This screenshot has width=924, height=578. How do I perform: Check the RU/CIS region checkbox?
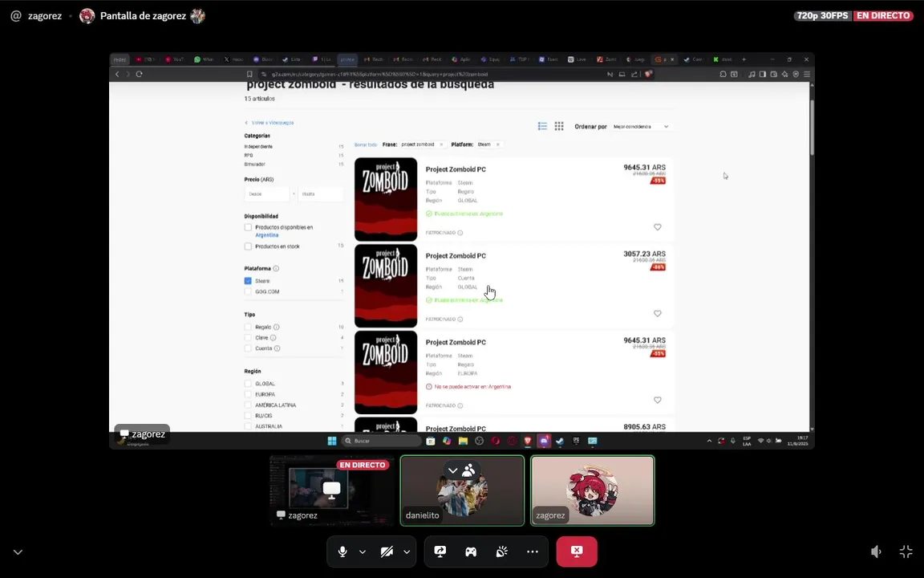click(248, 416)
